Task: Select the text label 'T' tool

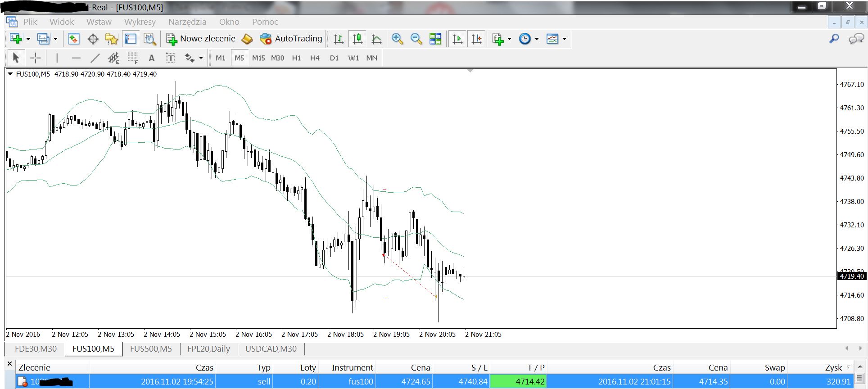Action: pyautogui.click(x=170, y=58)
